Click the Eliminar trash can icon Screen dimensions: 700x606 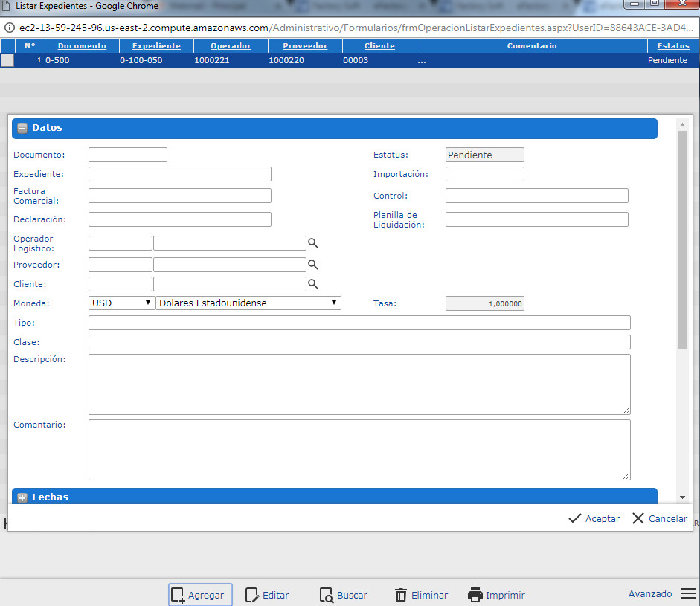pyautogui.click(x=401, y=596)
